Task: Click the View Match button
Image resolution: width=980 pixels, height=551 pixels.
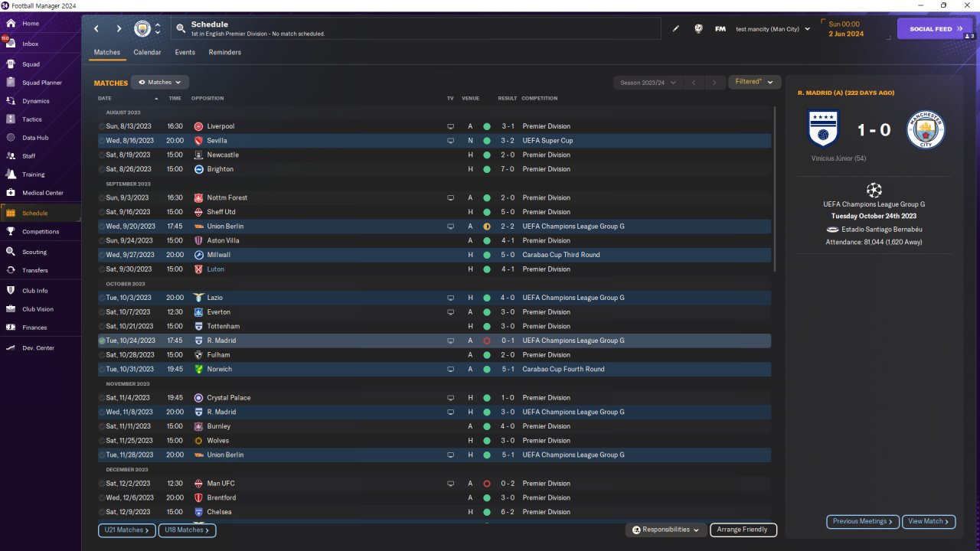Action: (929, 521)
